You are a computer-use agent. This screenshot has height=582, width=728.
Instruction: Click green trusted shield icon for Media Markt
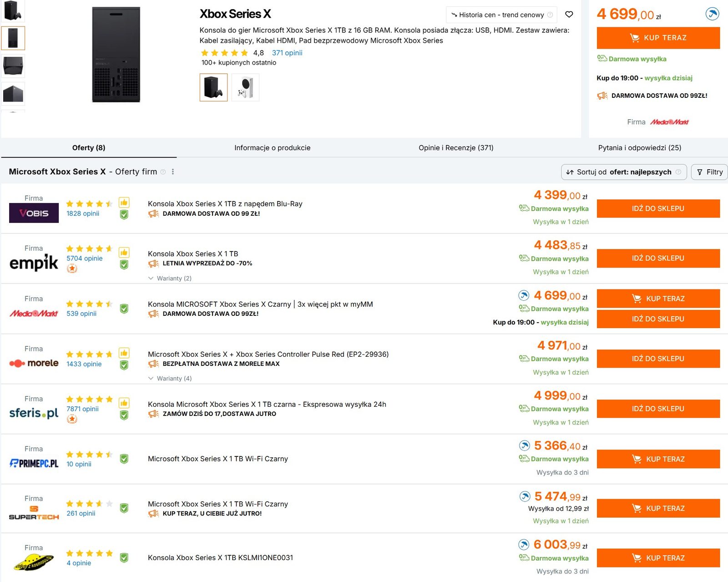click(x=124, y=309)
